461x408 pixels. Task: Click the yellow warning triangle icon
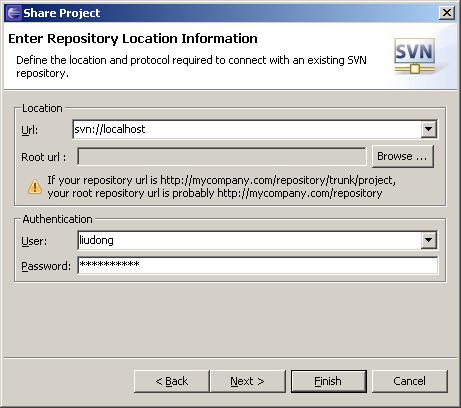pyautogui.click(x=35, y=187)
